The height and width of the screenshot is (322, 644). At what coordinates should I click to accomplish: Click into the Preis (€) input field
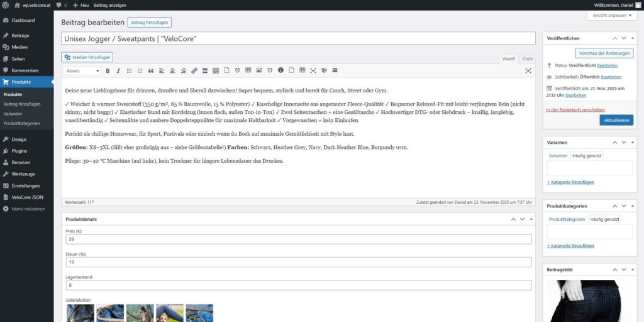click(298, 239)
